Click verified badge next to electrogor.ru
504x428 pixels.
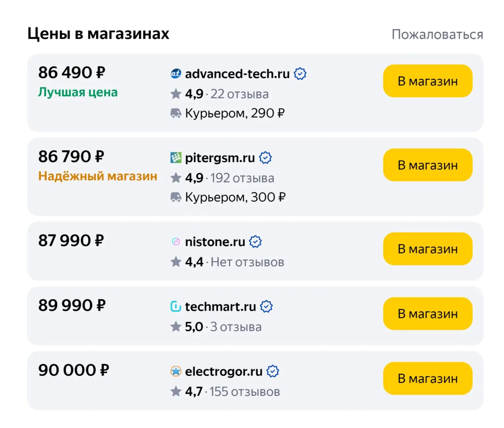(x=273, y=371)
